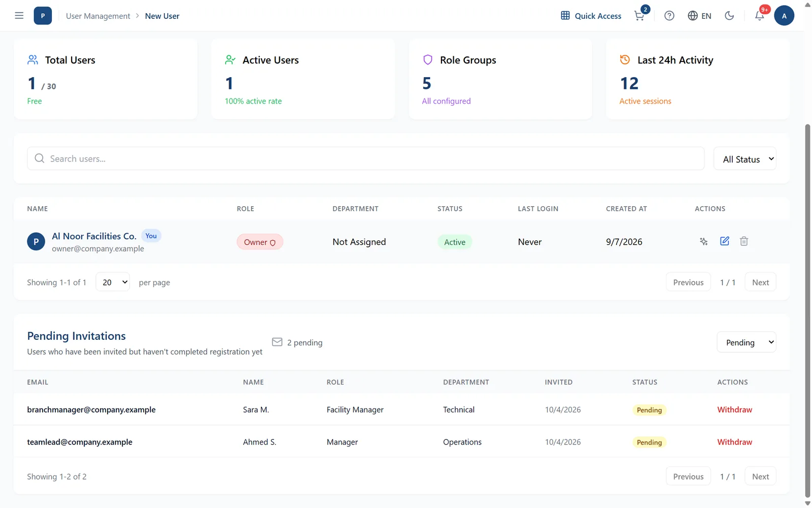Click the Sara M. name cell
The width and height of the screenshot is (812, 508).
pyautogui.click(x=256, y=409)
